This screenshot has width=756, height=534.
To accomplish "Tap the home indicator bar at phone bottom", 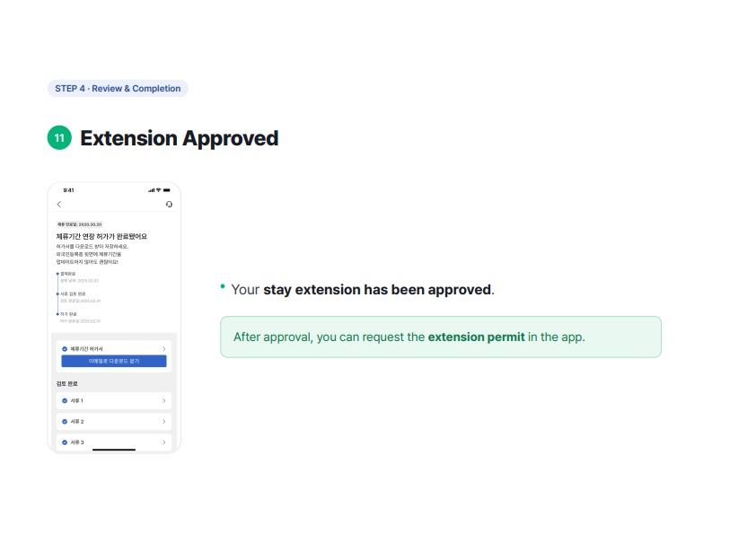I will (114, 450).
